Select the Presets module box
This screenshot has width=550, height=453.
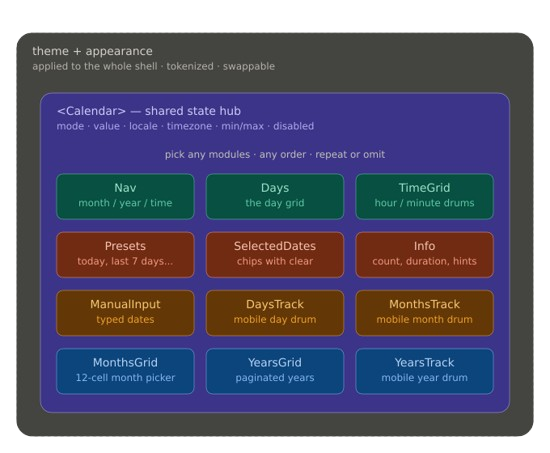tap(125, 255)
